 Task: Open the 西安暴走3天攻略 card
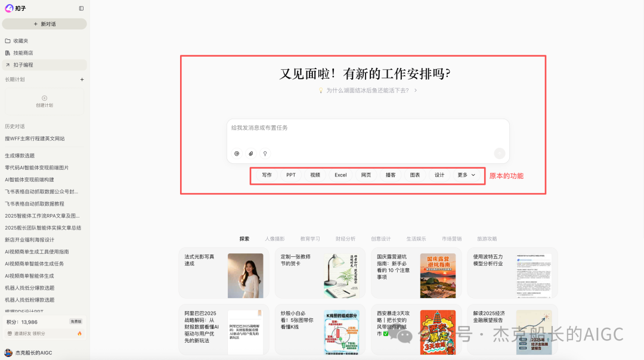pyautogui.click(x=416, y=330)
